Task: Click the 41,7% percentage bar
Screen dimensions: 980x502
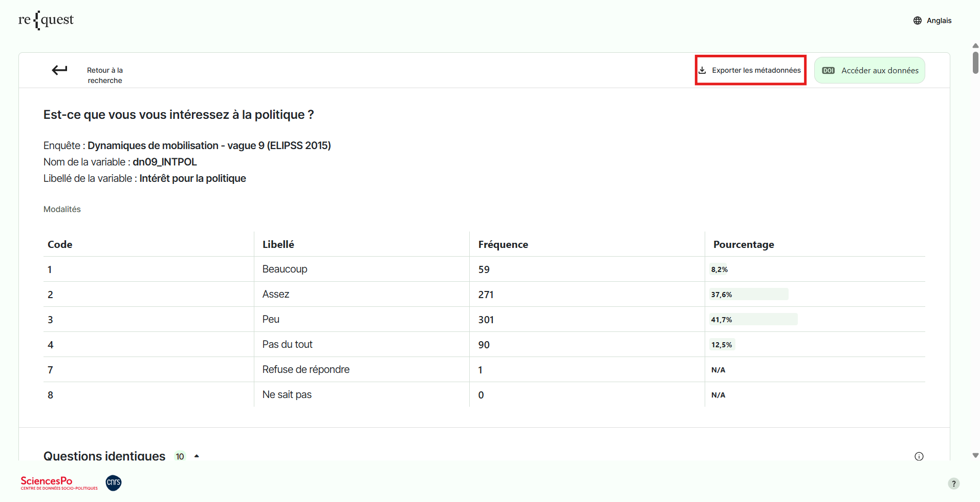Action: coord(753,320)
